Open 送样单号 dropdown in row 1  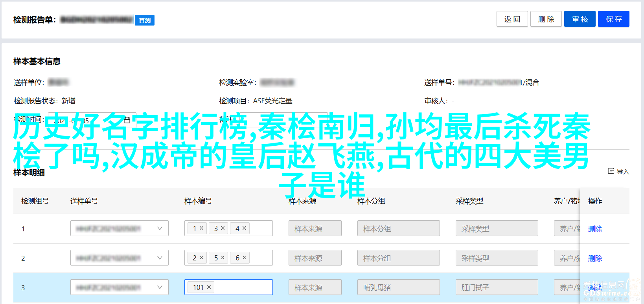(x=120, y=228)
